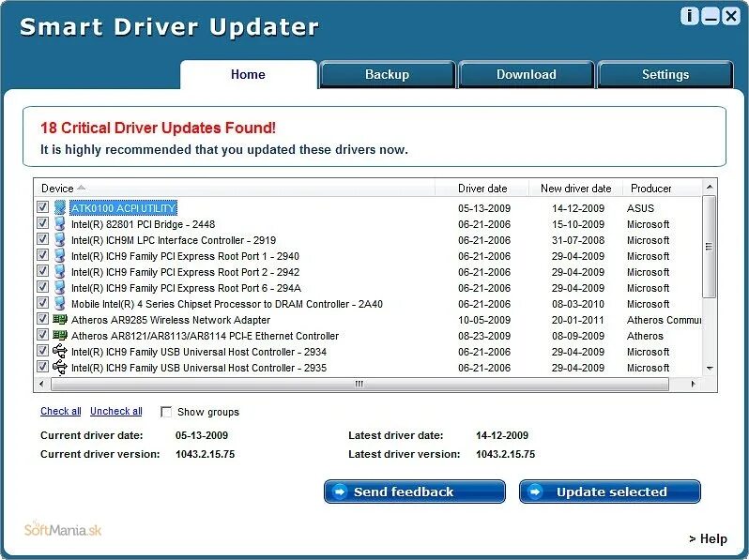The width and height of the screenshot is (749, 560).
Task: Select the ATK0100 ACPI UTILITY row
Action: [x=368, y=207]
